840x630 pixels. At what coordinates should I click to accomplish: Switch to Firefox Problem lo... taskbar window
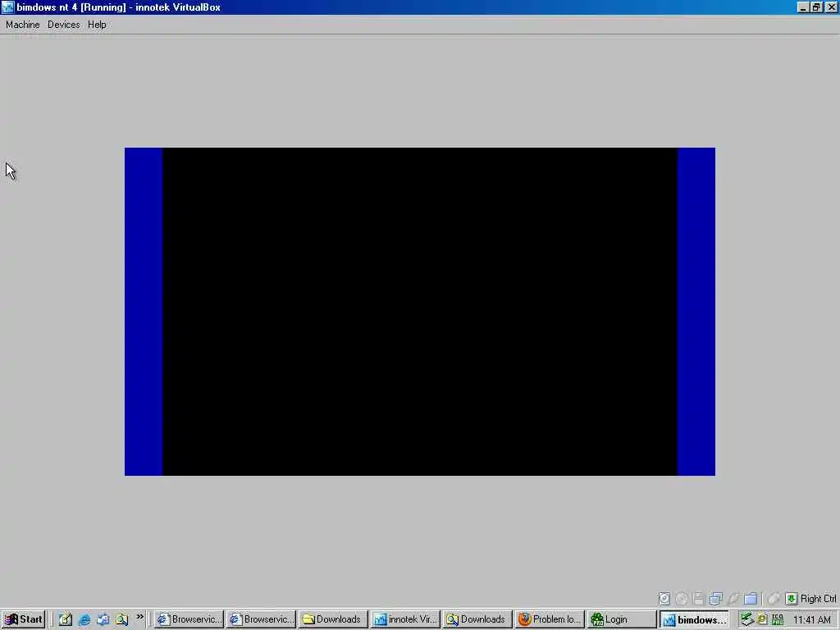(550, 620)
